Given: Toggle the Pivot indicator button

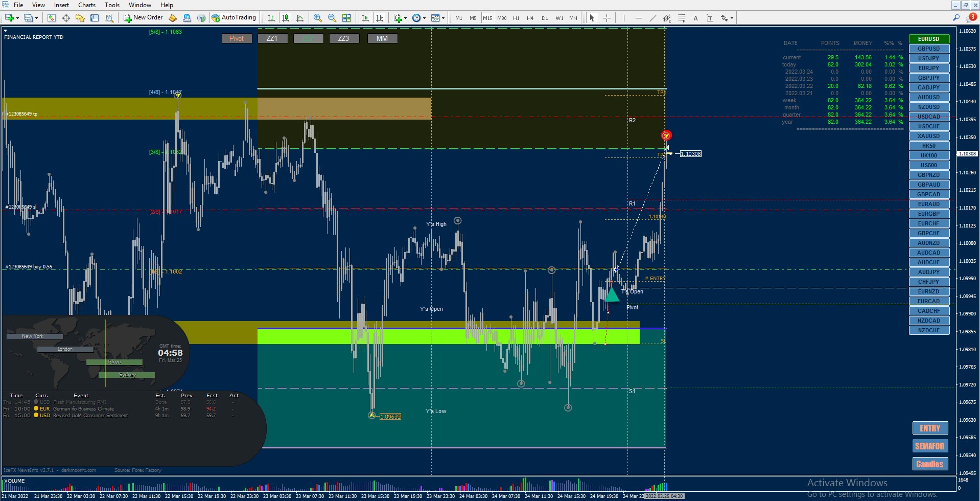Looking at the screenshot, I should [237, 38].
